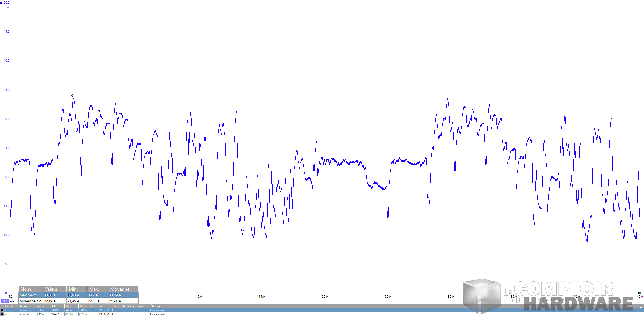The width and height of the screenshot is (644, 316).
Task: Click the Valeur header in the large overlay table
Action: coord(51,289)
